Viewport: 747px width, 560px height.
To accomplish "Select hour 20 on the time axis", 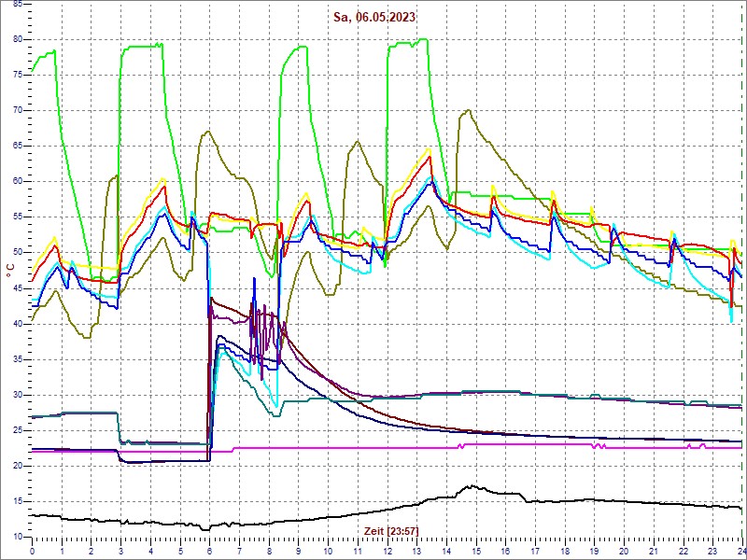I will [x=624, y=551].
